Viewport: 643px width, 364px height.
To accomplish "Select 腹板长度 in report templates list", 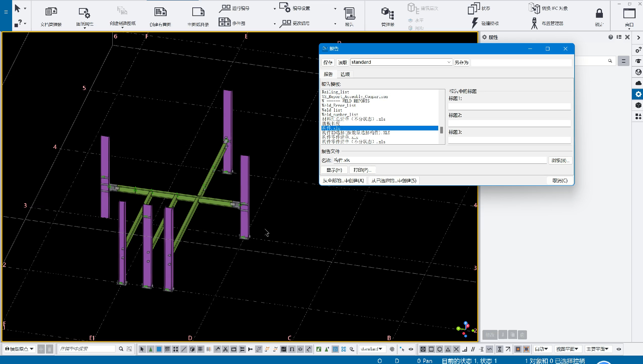I will (331, 124).
